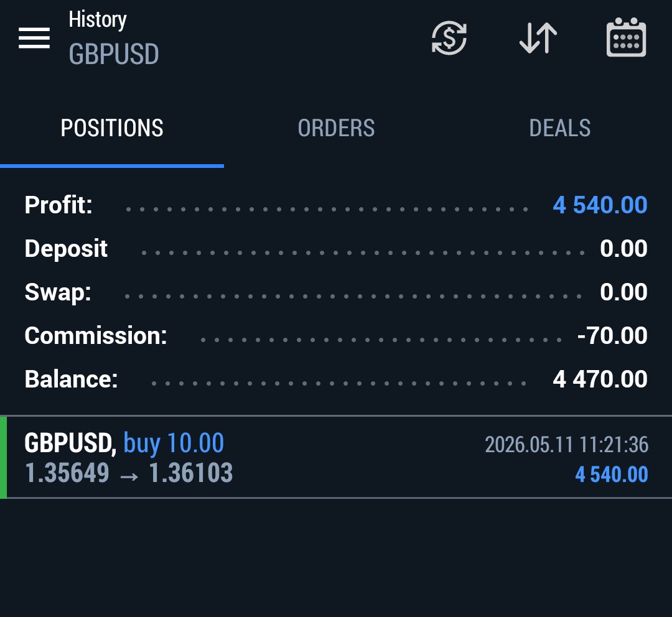Image resolution: width=672 pixels, height=617 pixels.
Task: Select the Positions tab
Action: coord(112,128)
